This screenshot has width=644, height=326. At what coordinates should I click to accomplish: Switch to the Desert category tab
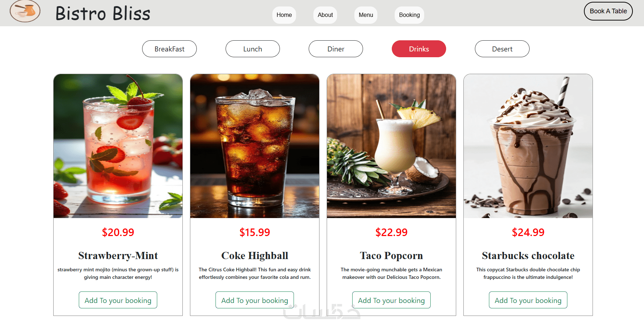(502, 49)
